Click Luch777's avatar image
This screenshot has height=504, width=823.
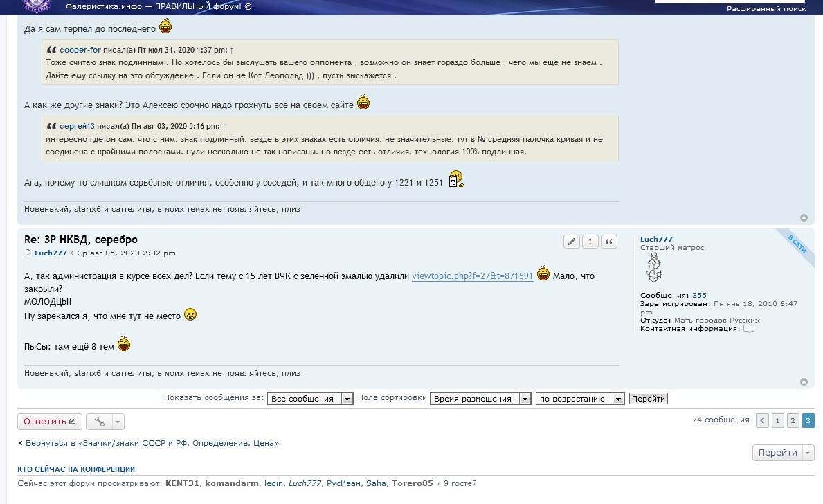654,267
